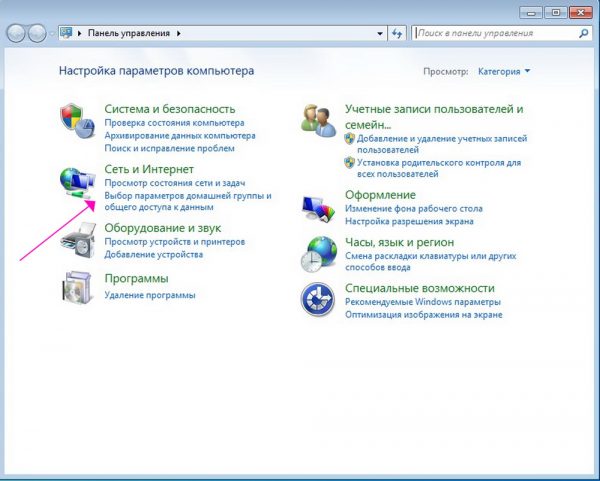This screenshot has height=481, width=600.
Task: Expand the arrow before Панель управления breadcrumb
Action: (80, 33)
